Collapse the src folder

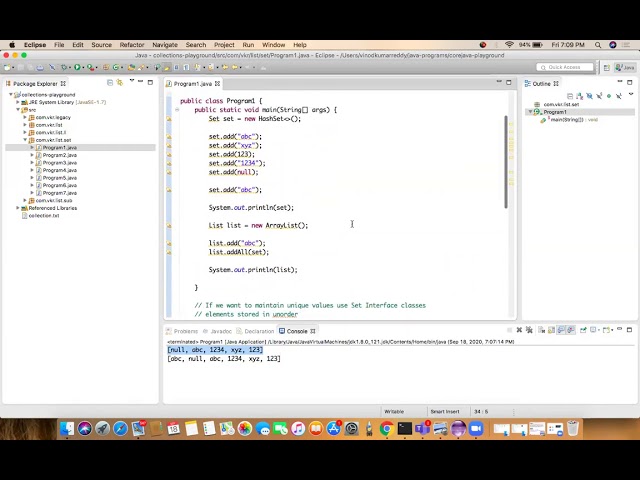18,110
